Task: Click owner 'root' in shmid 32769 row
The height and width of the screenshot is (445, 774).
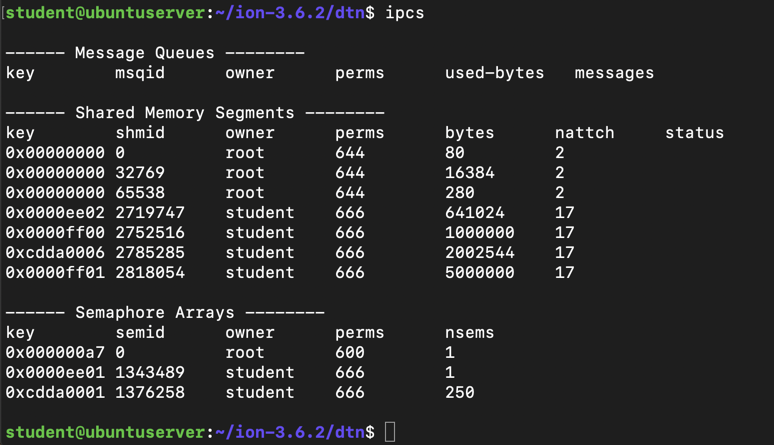Action: click(x=245, y=173)
